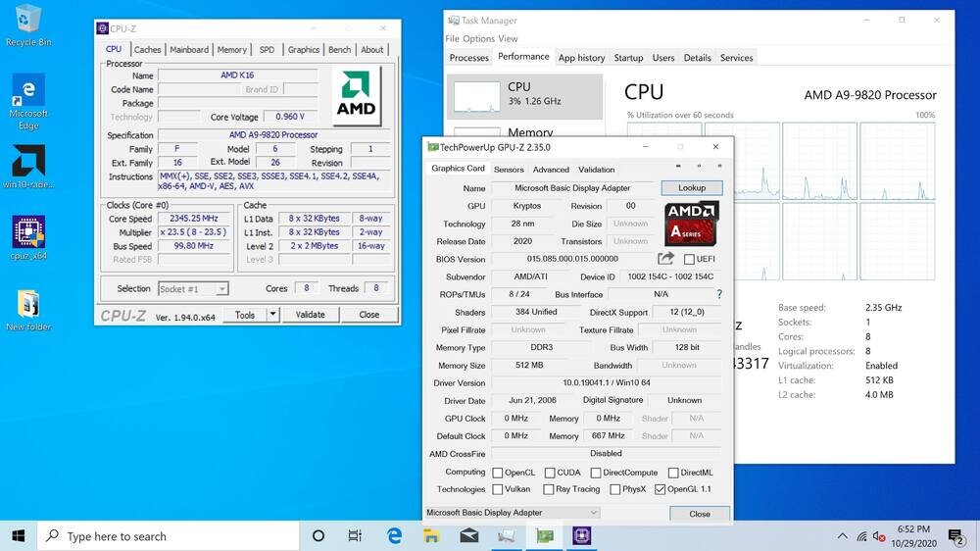The width and height of the screenshot is (980, 551).
Task: Toggle the Vulkan checkbox
Action: click(x=498, y=489)
